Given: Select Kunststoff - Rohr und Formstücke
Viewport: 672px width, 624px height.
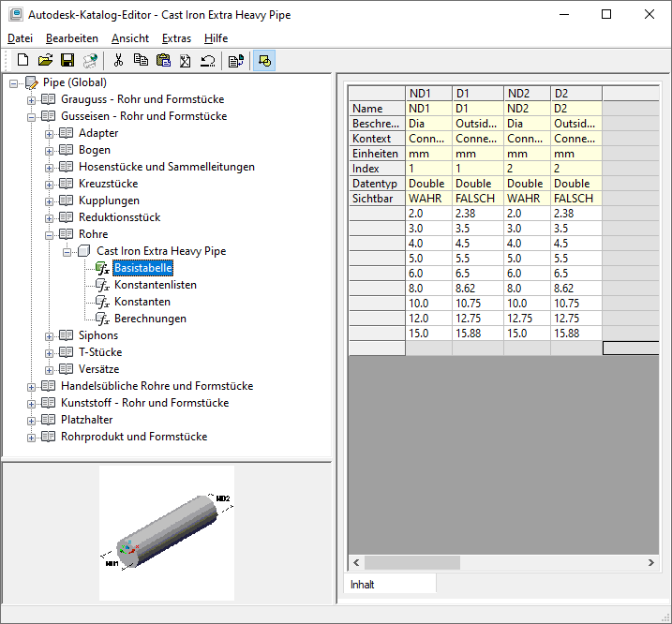Looking at the screenshot, I should (145, 403).
